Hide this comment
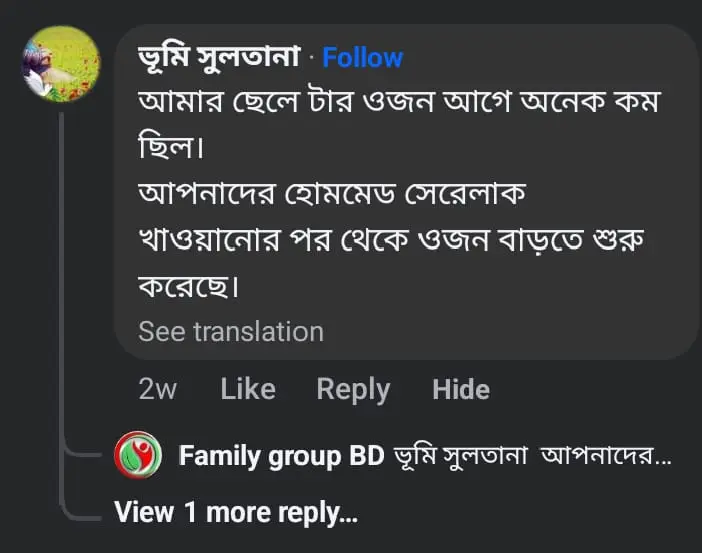Screen dimensions: 702x553 point(461,389)
